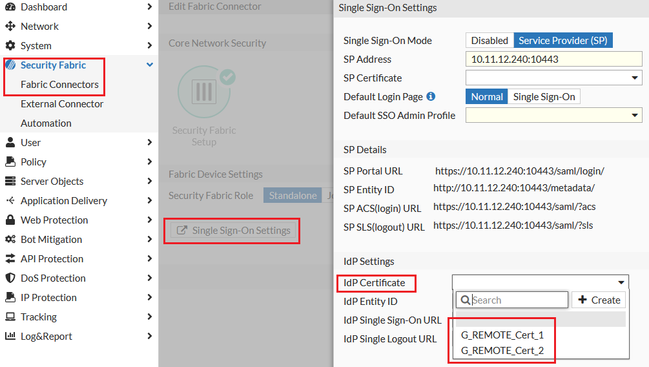The height and width of the screenshot is (367, 649).
Task: Open the SP Certificate dropdown
Action: (554, 78)
